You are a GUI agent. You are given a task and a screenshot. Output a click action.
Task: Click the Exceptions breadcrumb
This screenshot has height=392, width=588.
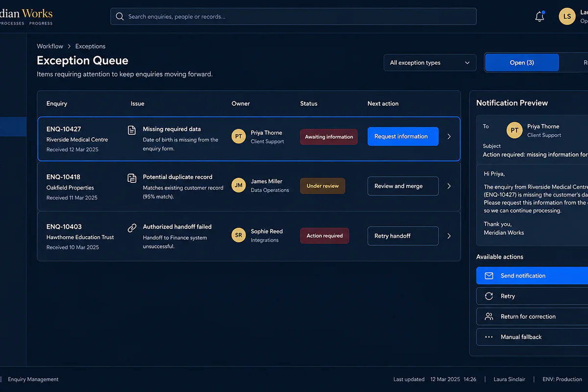pos(90,46)
